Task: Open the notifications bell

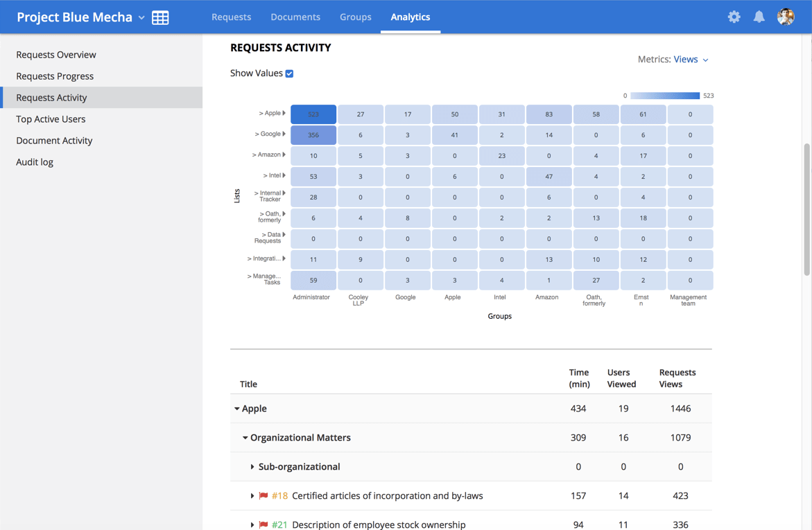Action: (x=759, y=17)
